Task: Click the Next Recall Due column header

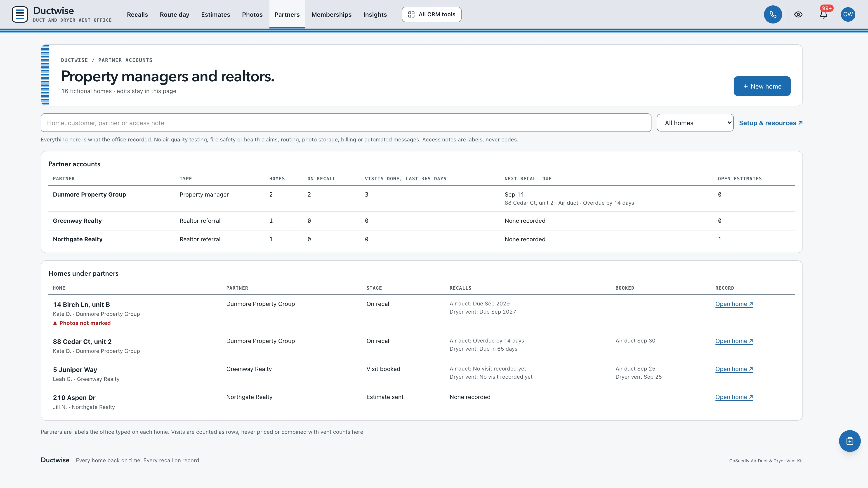Action: coord(528,178)
